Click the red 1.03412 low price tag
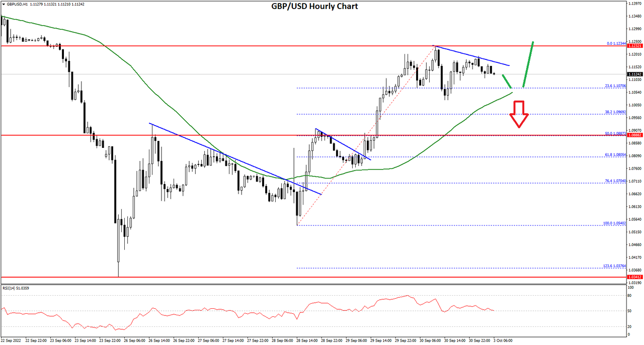The image size is (644, 345). 634,277
